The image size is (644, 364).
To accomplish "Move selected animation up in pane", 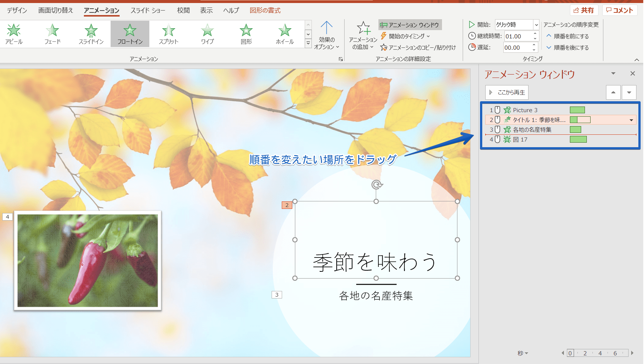I will pyautogui.click(x=613, y=92).
